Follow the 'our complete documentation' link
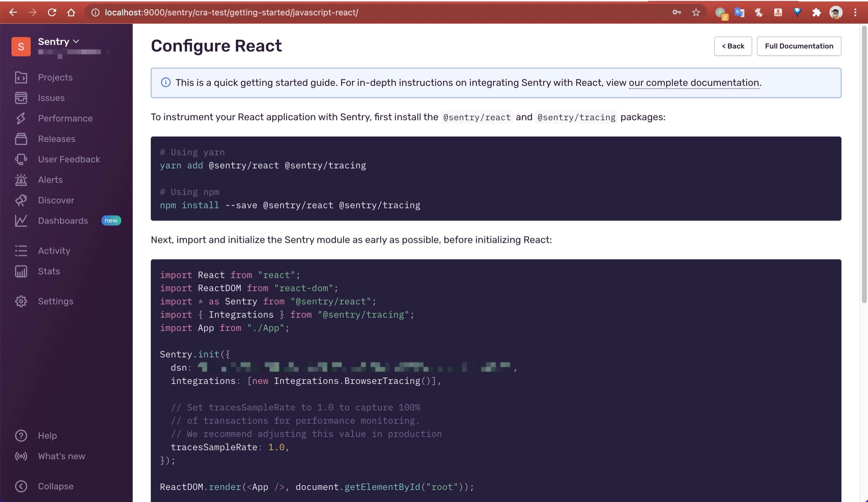Viewport: 868px width, 502px height. (694, 83)
